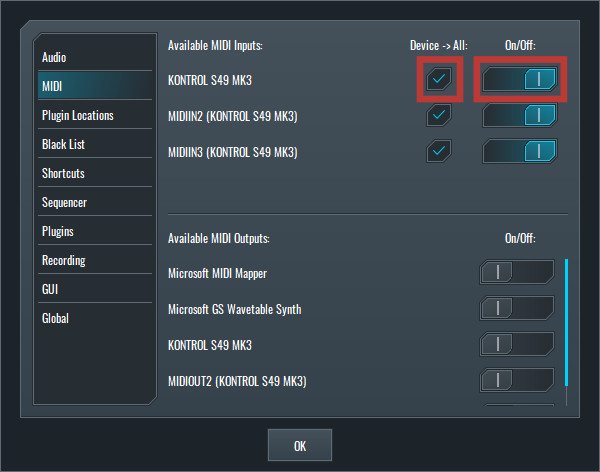Click the 'MIDIOUT2 (KONTROL S49 MK3)' output name
The image size is (600, 472).
tap(237, 381)
